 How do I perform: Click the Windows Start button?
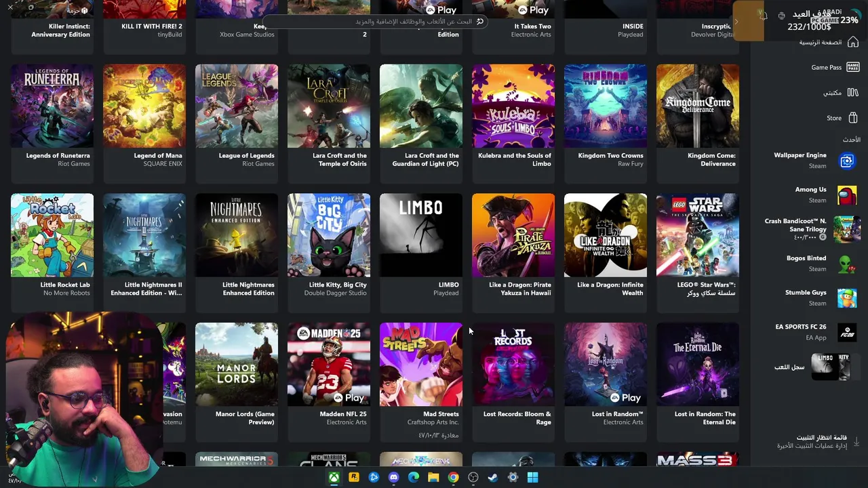[532, 477]
